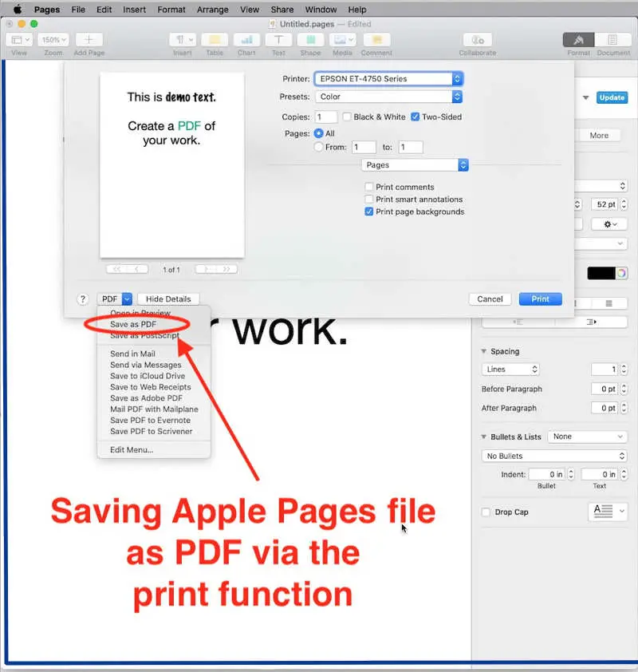Enable Print smart annotations checkbox
This screenshot has height=672, width=638.
pos(368,200)
